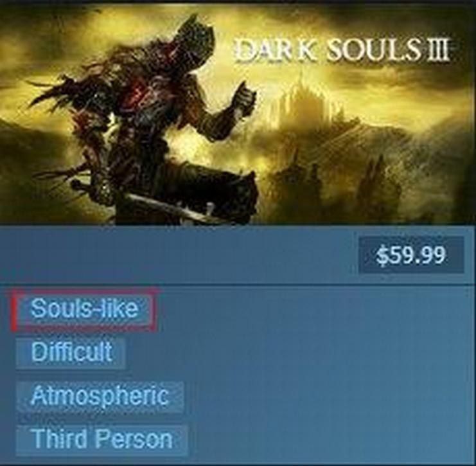Browse games tagged Difficult

coord(71,352)
